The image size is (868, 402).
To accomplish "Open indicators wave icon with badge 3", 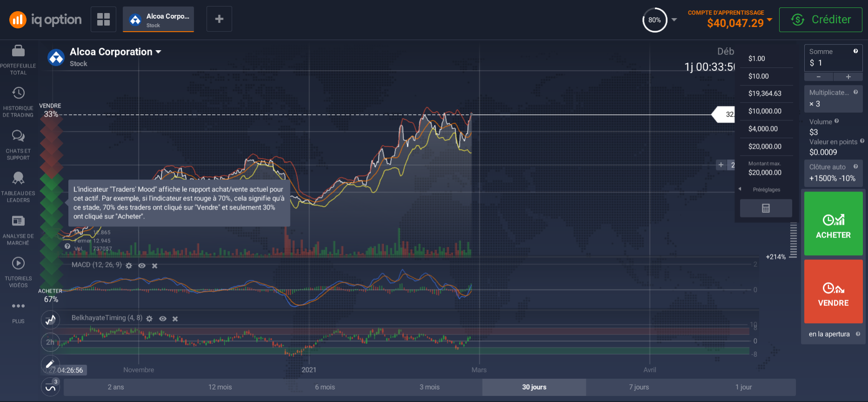I will (50, 387).
